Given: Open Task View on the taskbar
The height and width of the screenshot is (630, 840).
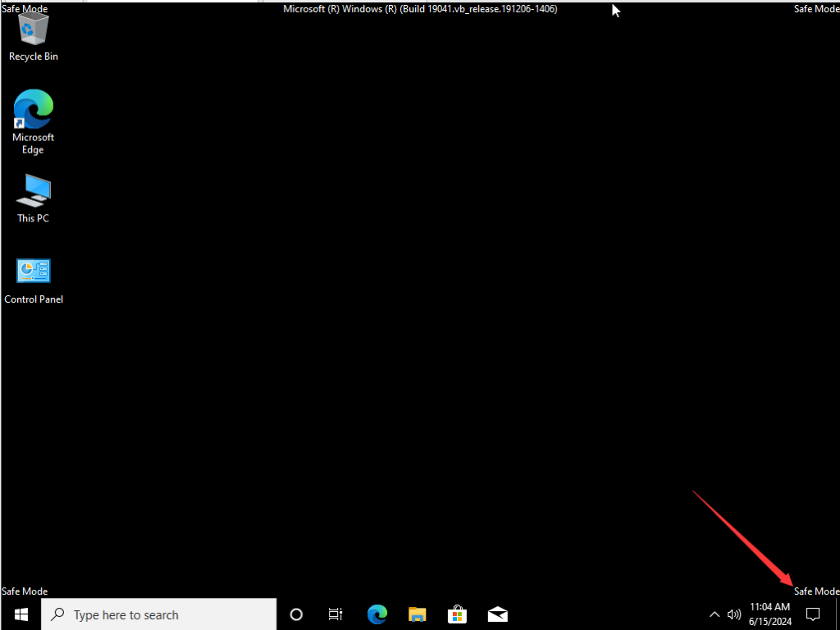Looking at the screenshot, I should tap(336, 614).
